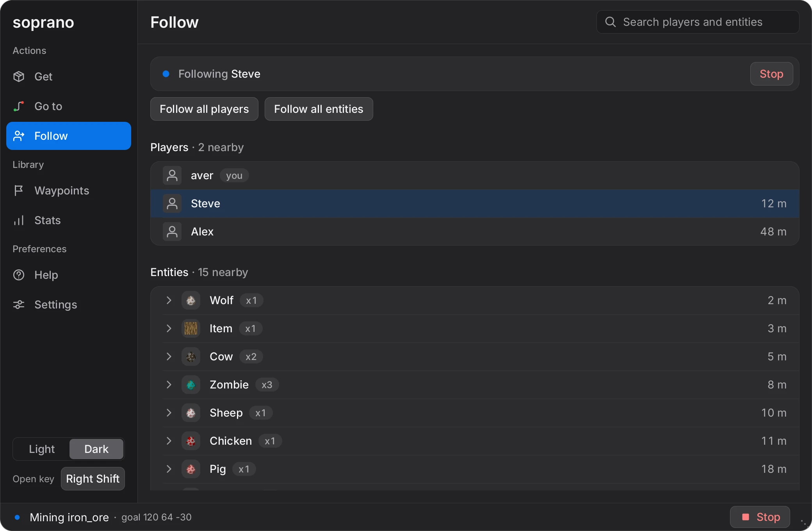Click the search magnifier icon

tap(611, 22)
